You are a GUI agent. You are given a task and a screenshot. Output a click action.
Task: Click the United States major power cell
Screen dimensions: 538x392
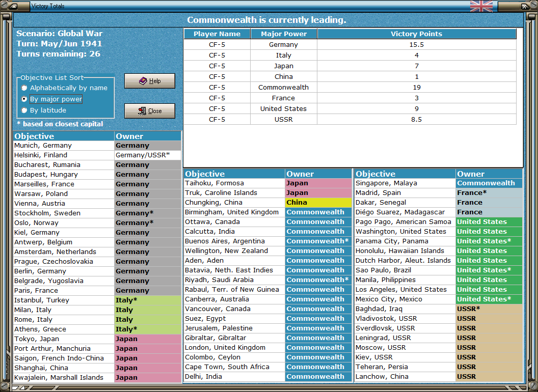point(284,109)
